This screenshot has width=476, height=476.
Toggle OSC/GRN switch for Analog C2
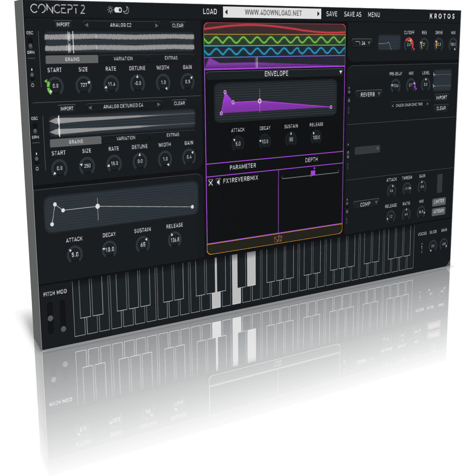pos(30,43)
